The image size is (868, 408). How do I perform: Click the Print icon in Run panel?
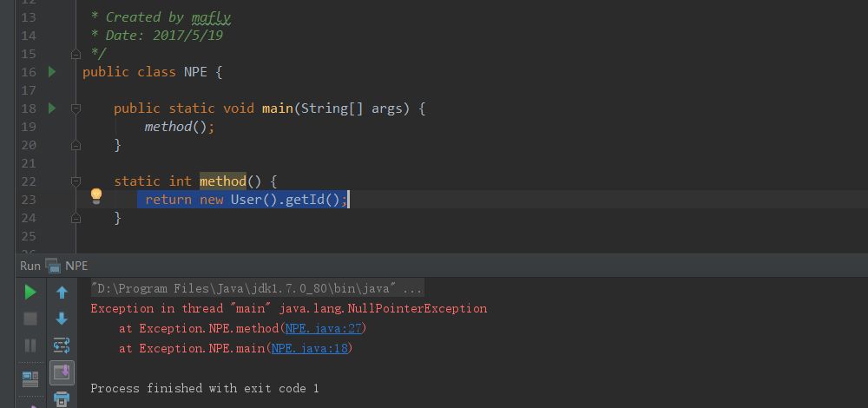[62, 399]
